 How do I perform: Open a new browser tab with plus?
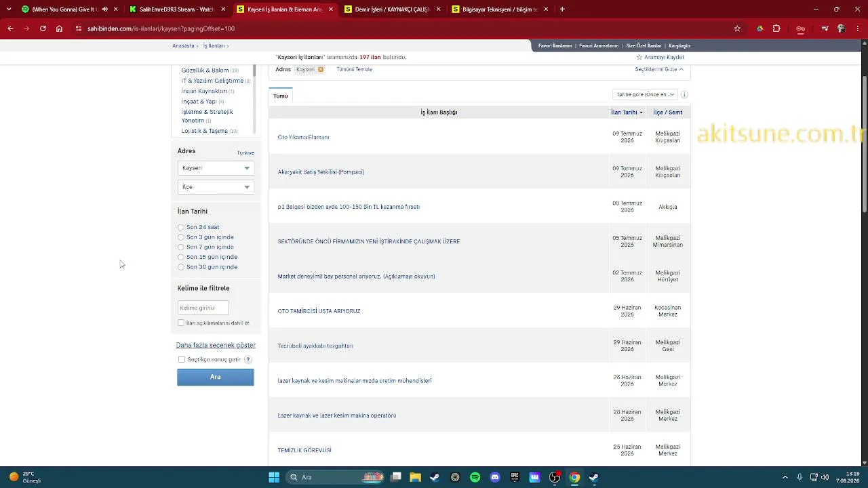pos(562,9)
